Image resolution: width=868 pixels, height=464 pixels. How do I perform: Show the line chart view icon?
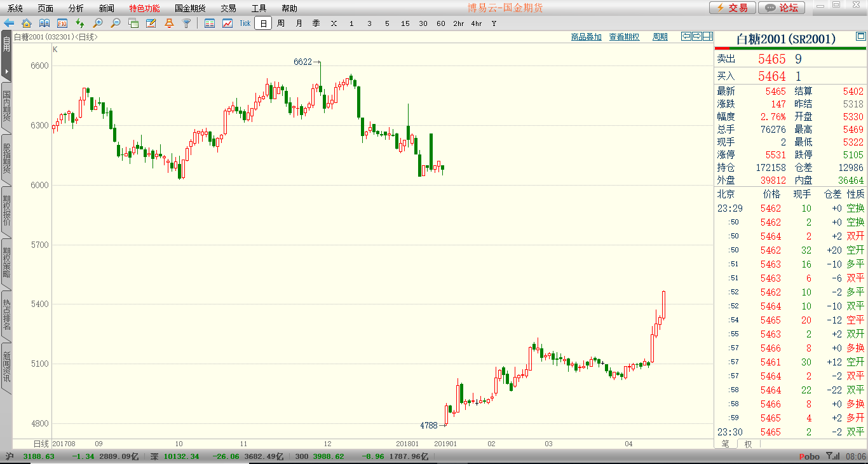(227, 24)
